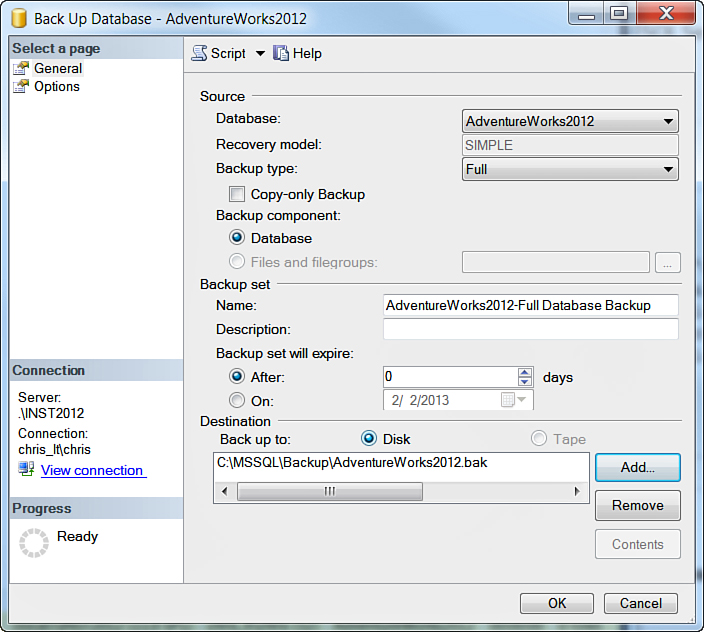
Task: Click the backup set Description field
Action: click(x=530, y=329)
